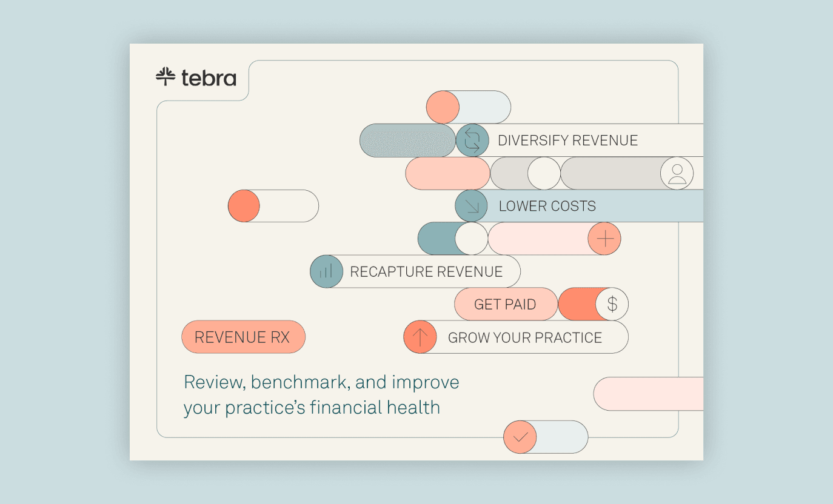Click the Tebra logo
This screenshot has height=504, width=833.
tap(196, 78)
